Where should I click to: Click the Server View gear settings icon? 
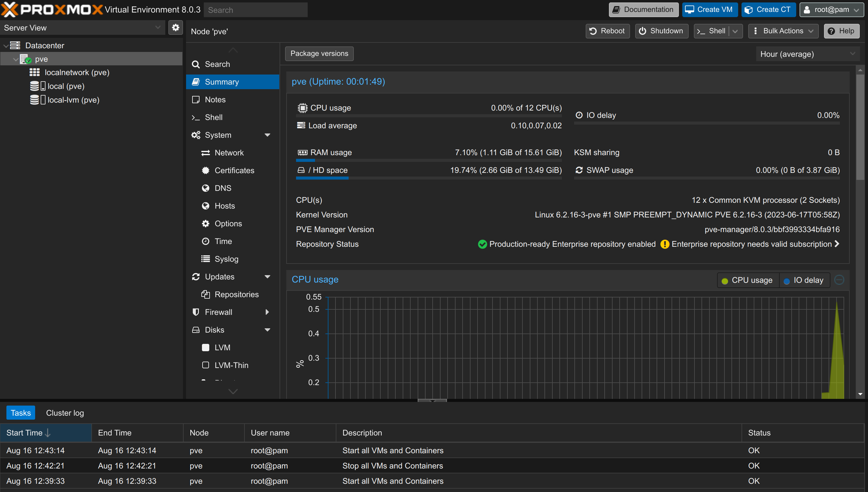[x=175, y=27]
